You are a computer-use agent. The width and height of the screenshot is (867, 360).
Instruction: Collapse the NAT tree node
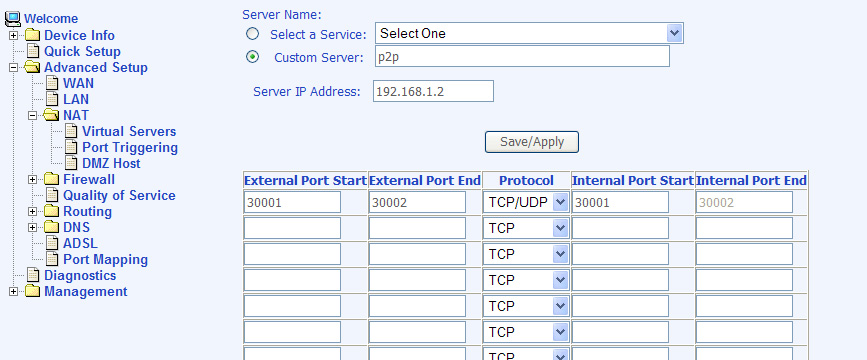coord(32,116)
